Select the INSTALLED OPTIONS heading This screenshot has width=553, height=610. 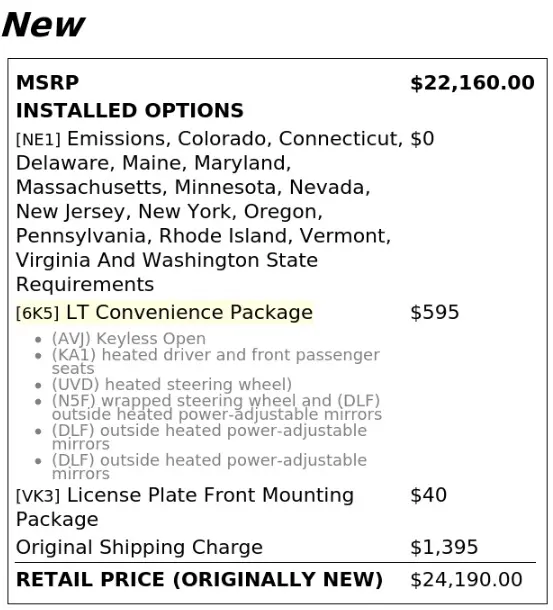pos(130,110)
